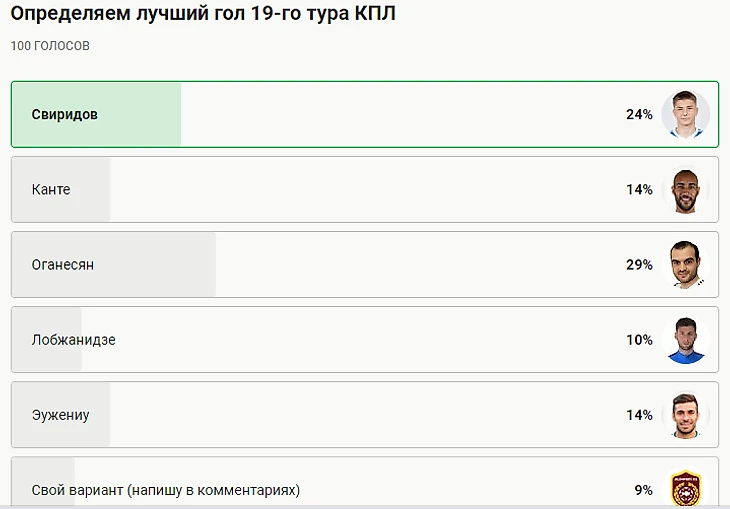This screenshot has width=730, height=509.
Task: Select Эужениу as best goal
Action: (x=61, y=415)
